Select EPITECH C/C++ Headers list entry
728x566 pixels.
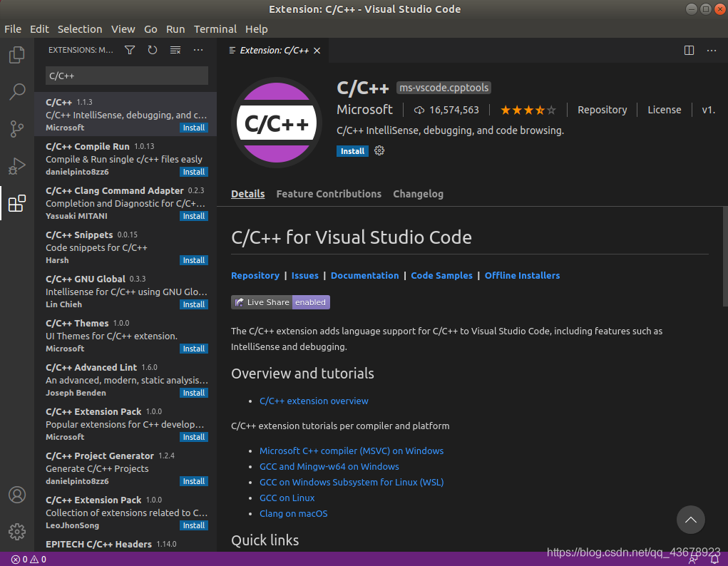125,544
